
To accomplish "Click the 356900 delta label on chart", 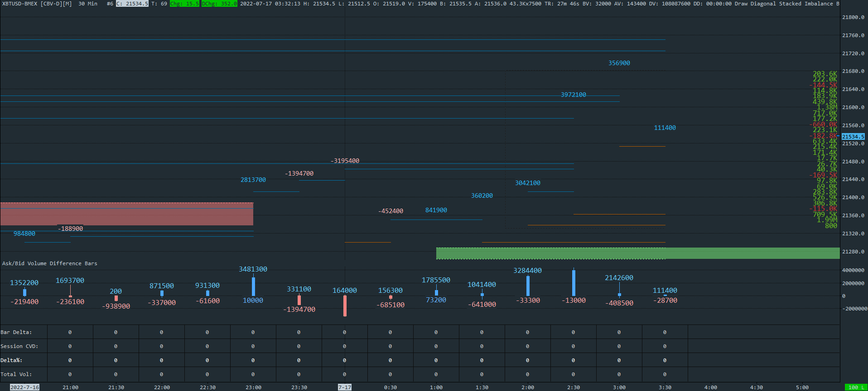I will point(619,63).
